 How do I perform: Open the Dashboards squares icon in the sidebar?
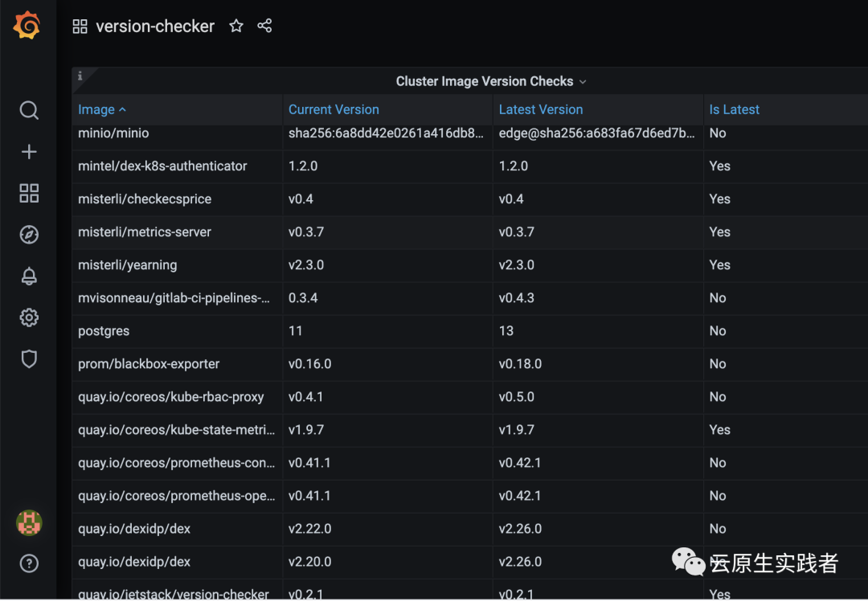tap(29, 193)
